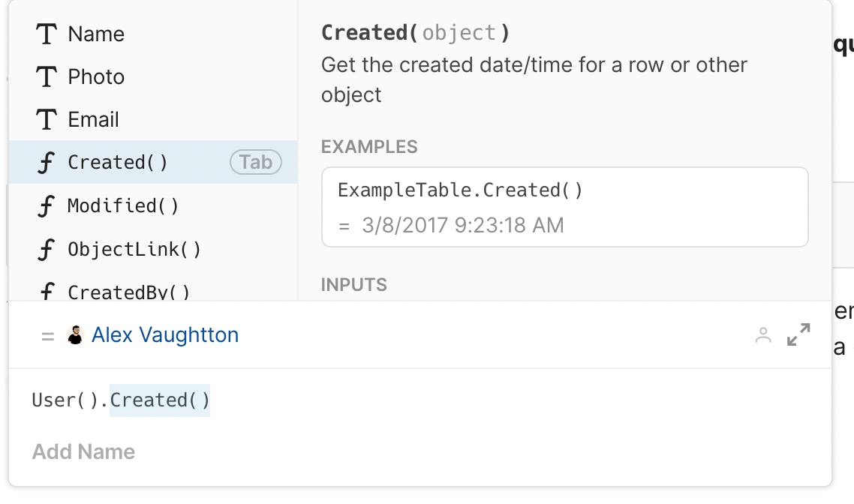Screen dimensions: 854x504
Task: Select the Name text suggestion
Action: click(96, 34)
